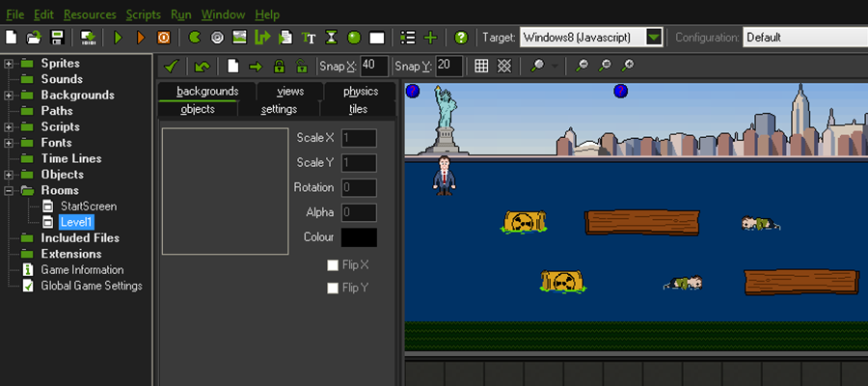Toggle the room grid display
This screenshot has height=386, width=868.
[481, 66]
